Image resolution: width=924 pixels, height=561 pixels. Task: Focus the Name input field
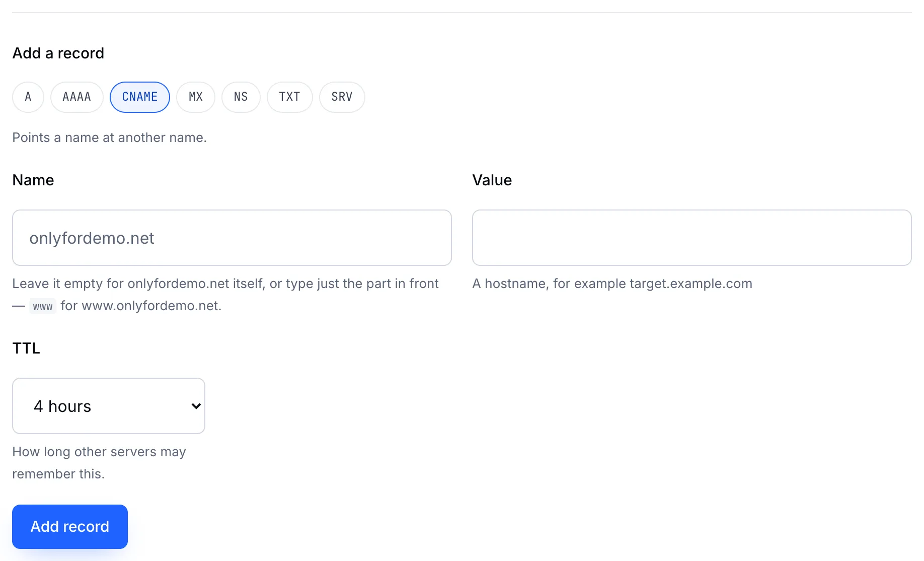[232, 238]
